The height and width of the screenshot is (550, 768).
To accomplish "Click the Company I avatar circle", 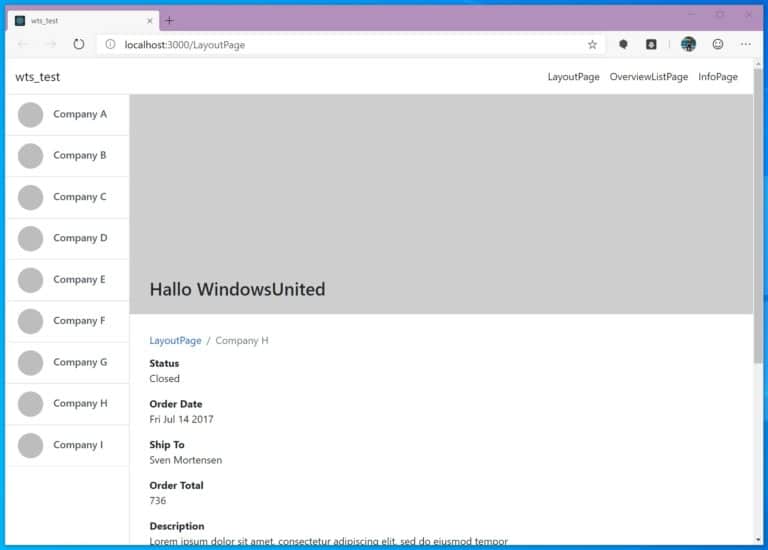I will 30,445.
